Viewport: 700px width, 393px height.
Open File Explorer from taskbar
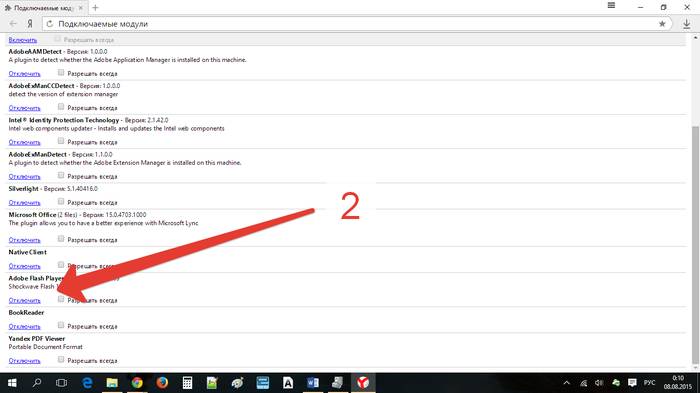112,383
